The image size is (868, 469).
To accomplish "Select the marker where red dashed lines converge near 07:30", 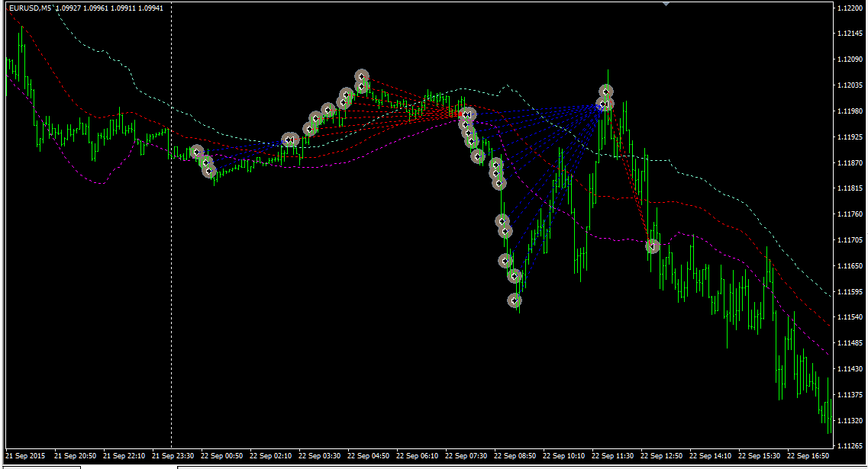I will [x=468, y=114].
